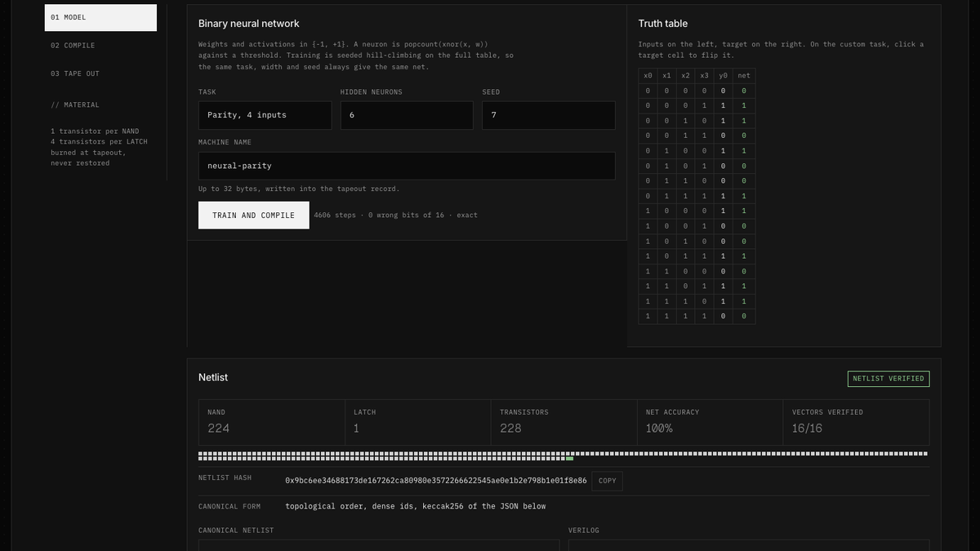Click the green cell in the verification strip
The image size is (980, 551).
tap(569, 459)
